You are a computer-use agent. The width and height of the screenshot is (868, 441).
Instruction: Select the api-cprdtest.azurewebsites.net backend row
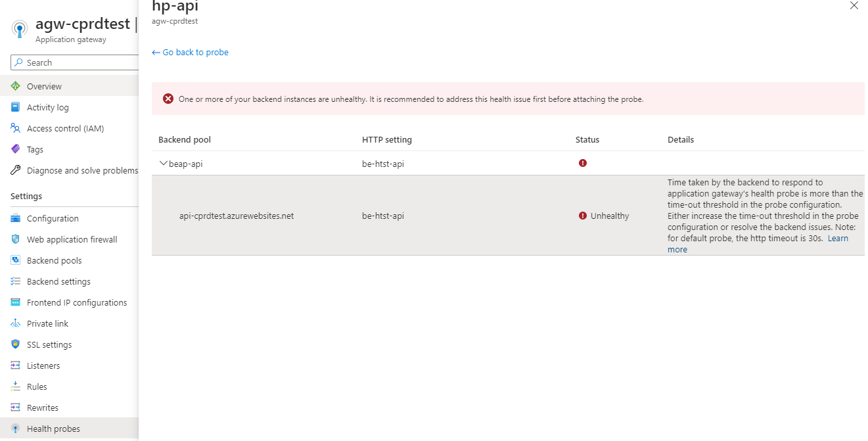pyautogui.click(x=237, y=215)
